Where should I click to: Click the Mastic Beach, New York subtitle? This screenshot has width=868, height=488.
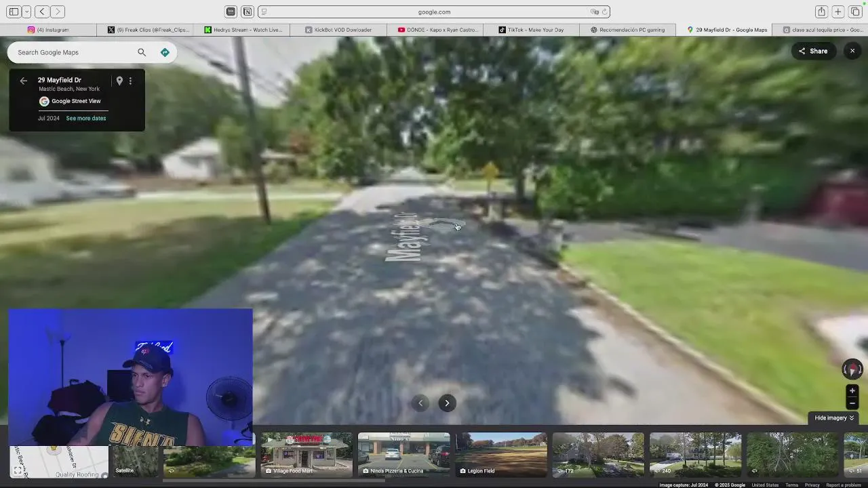tap(69, 89)
